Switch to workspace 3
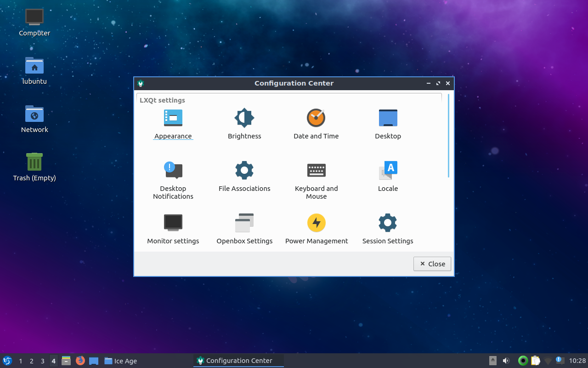Viewport: 588px width, 368px height. 43,361
